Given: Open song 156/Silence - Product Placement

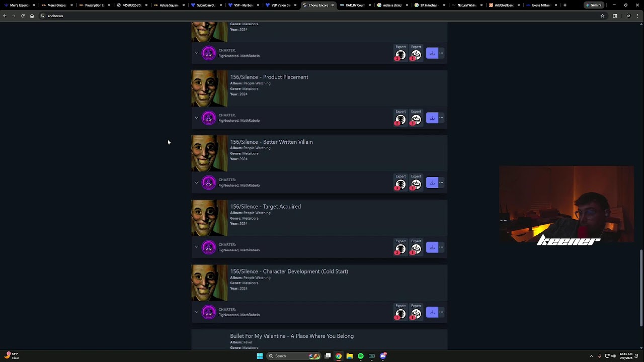Looking at the screenshot, I should (269, 77).
